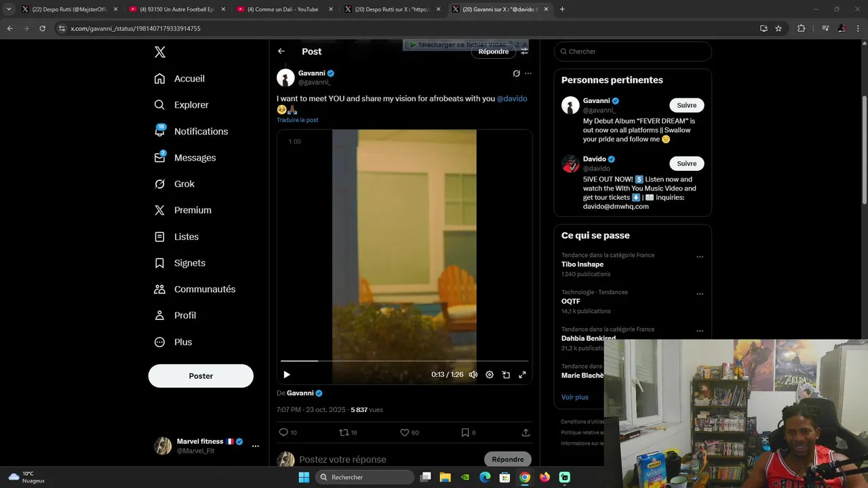Follow Gavanni with Suivre button
The height and width of the screenshot is (488, 868).
pos(686,105)
